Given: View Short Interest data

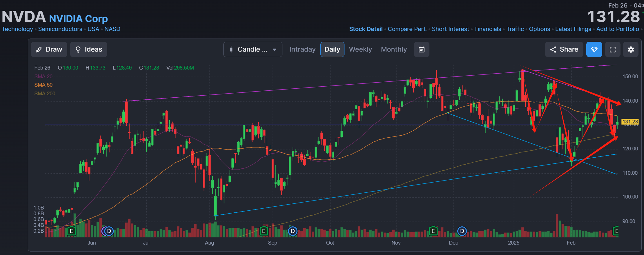Looking at the screenshot, I should tap(450, 29).
